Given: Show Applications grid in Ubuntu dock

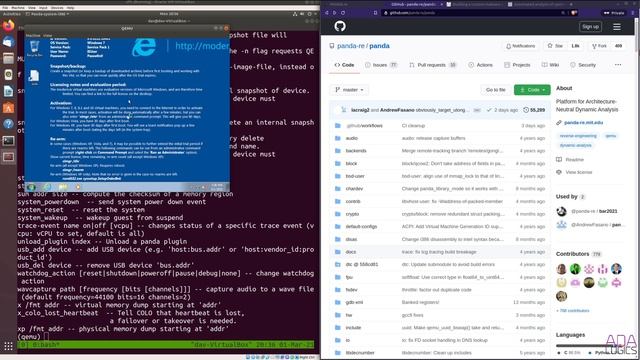Looking at the screenshot, I should pos(8,347).
